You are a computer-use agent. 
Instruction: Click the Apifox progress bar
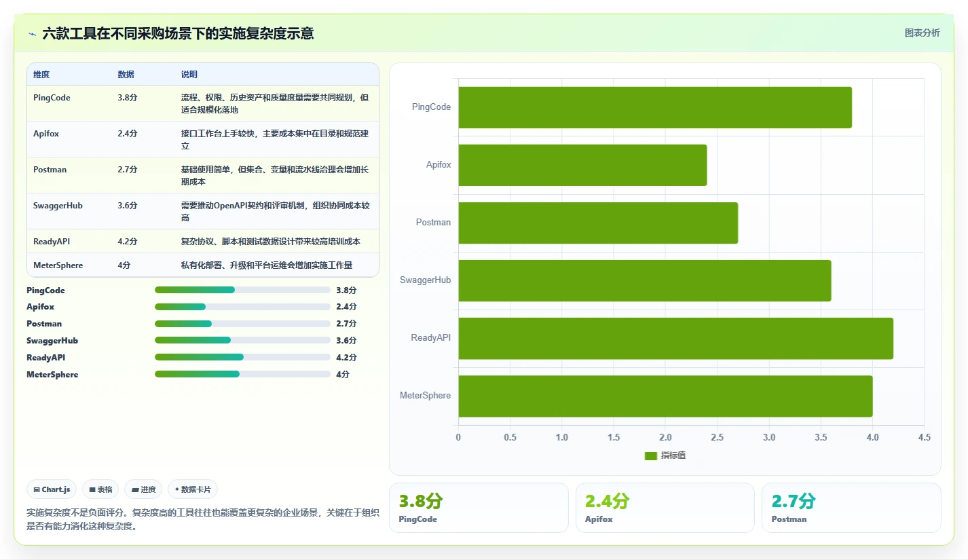242,307
